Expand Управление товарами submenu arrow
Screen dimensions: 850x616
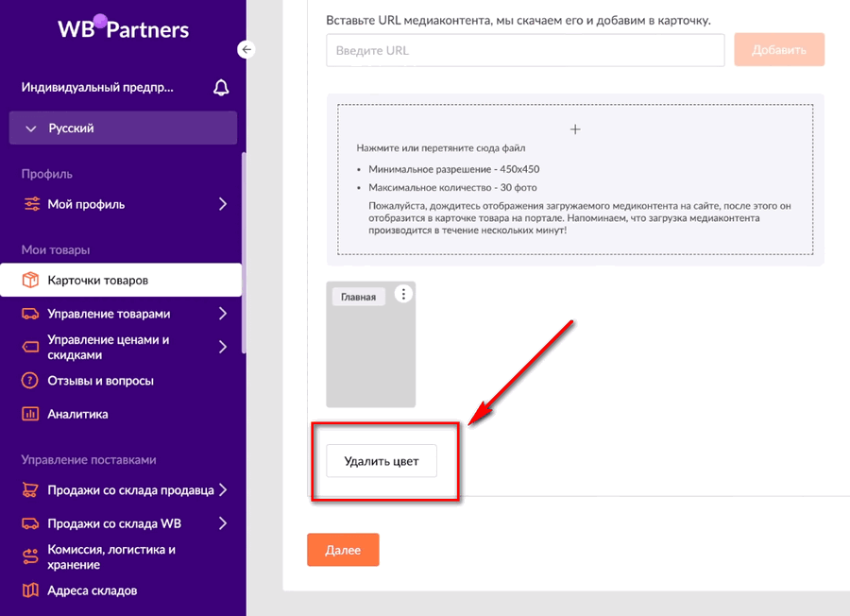[222, 314]
